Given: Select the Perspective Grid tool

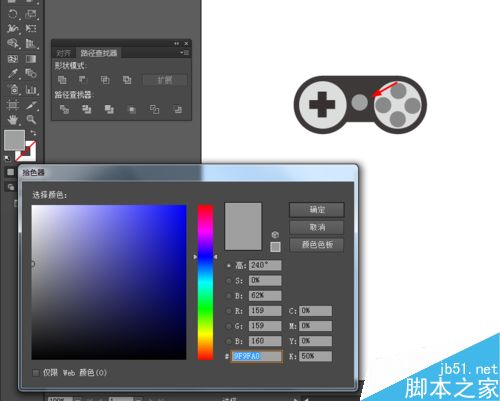Looking at the screenshot, I should tap(31, 43).
